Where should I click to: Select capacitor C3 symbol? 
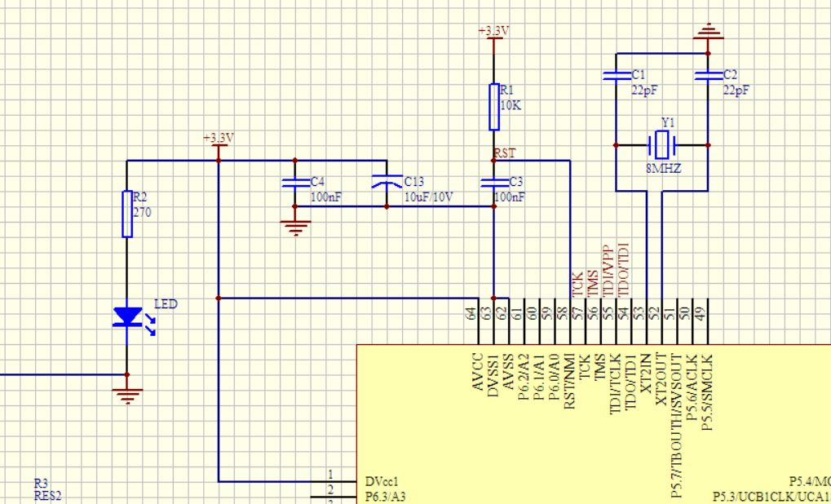(493, 183)
